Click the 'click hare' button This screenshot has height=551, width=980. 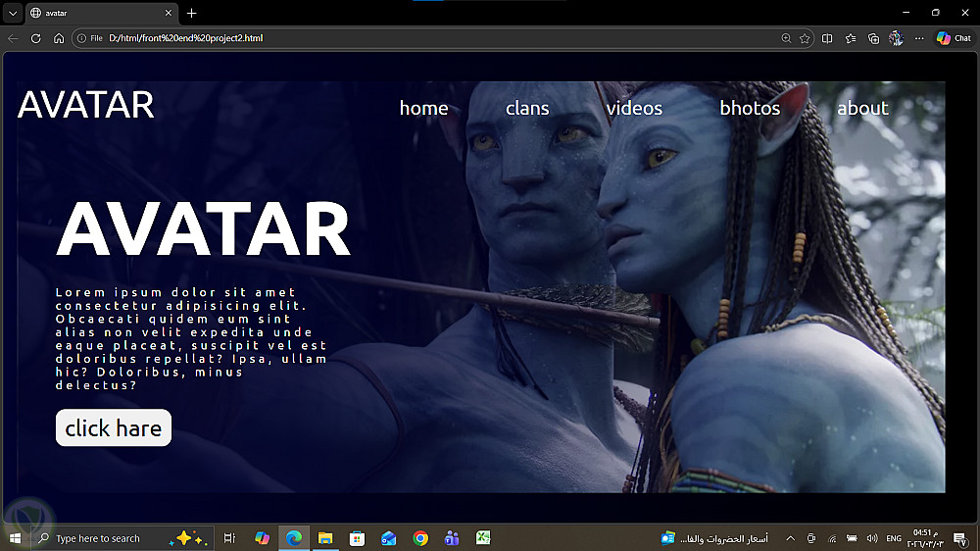113,427
